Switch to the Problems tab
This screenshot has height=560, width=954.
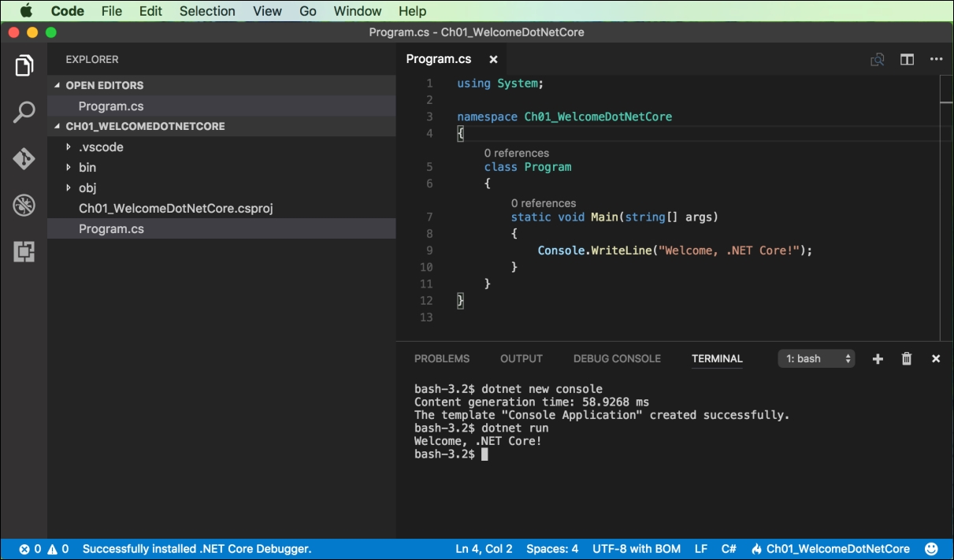442,358
